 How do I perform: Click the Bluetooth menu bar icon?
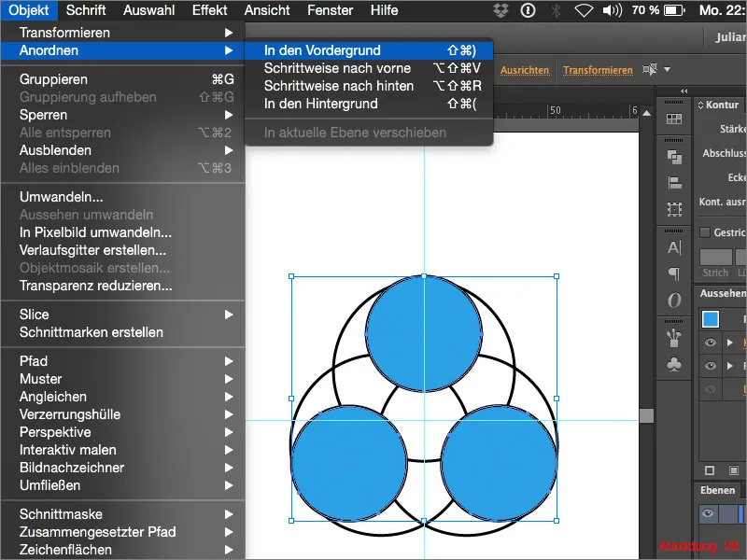coord(555,10)
